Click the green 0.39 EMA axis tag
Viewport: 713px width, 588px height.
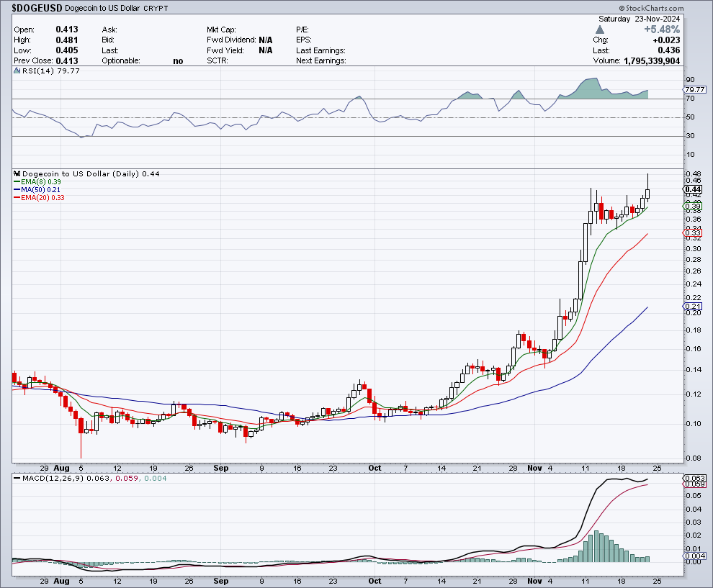tap(691, 206)
